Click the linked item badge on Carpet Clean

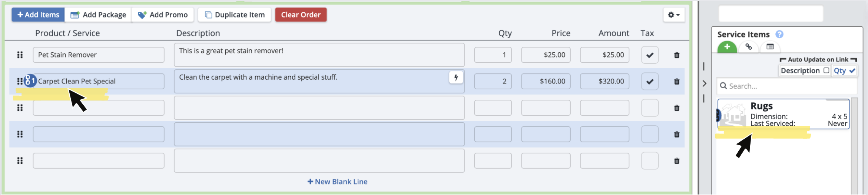(30, 81)
